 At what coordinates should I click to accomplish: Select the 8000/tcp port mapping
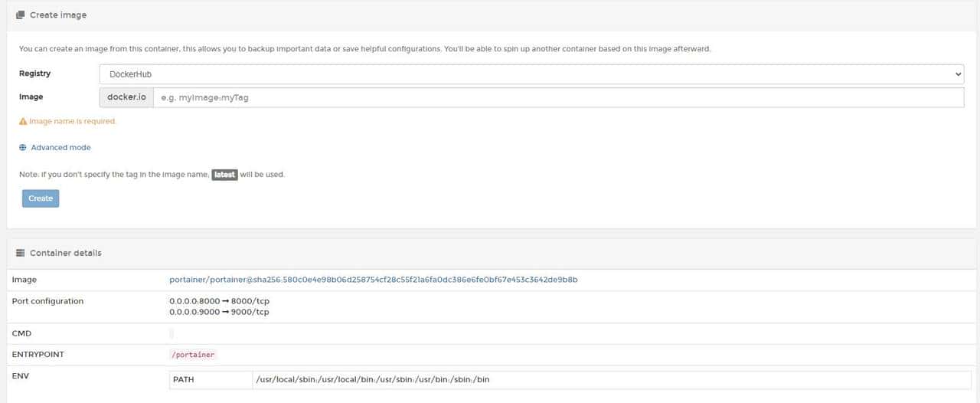coord(219,301)
